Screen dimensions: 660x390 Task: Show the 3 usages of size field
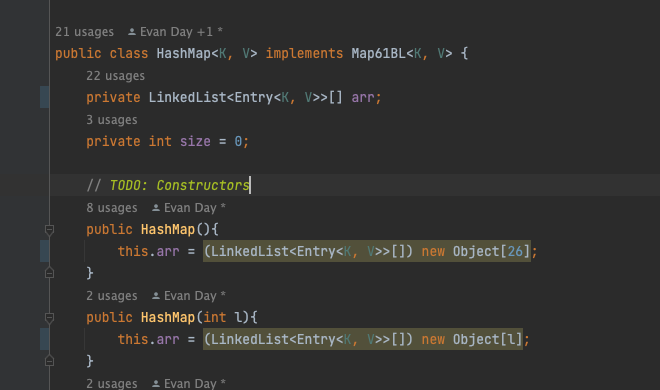112,120
